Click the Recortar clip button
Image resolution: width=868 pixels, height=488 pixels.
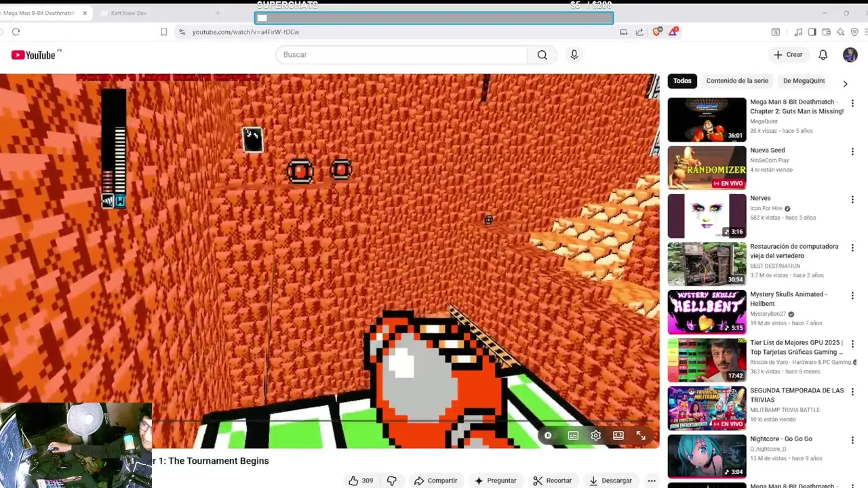(x=553, y=481)
